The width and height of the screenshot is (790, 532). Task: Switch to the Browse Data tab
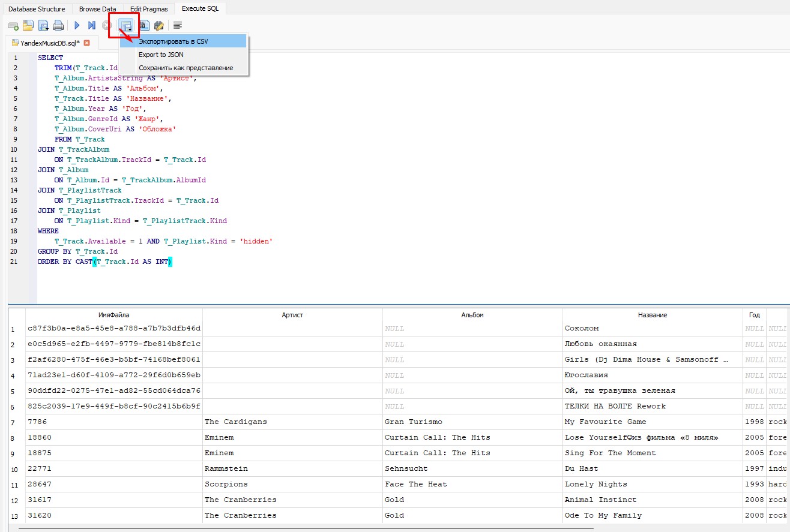click(97, 9)
